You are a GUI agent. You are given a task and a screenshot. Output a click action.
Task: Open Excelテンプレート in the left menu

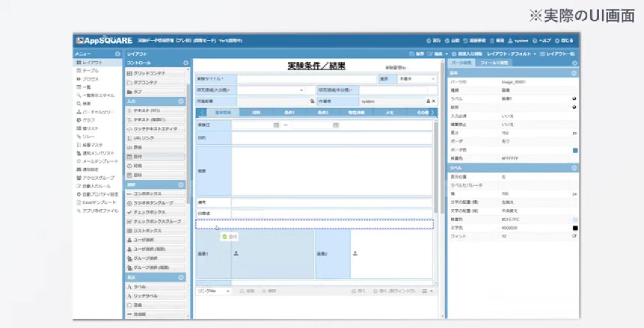99,202
